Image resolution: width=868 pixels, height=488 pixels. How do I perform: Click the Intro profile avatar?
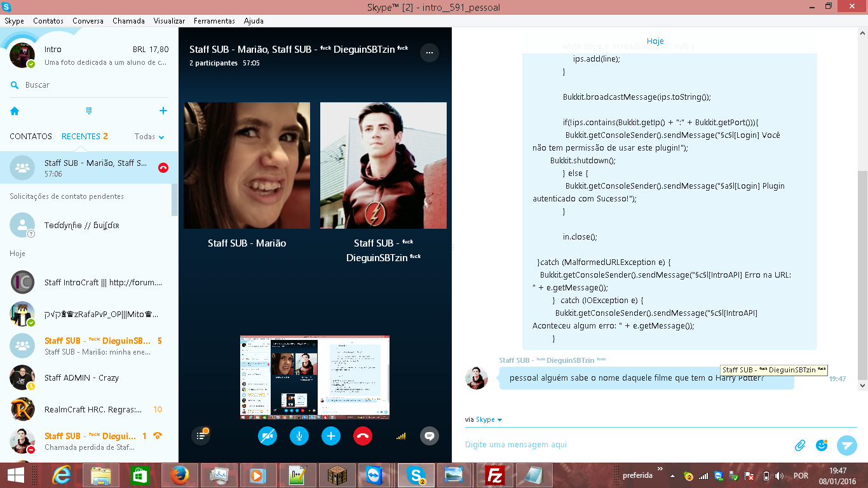pos(22,55)
